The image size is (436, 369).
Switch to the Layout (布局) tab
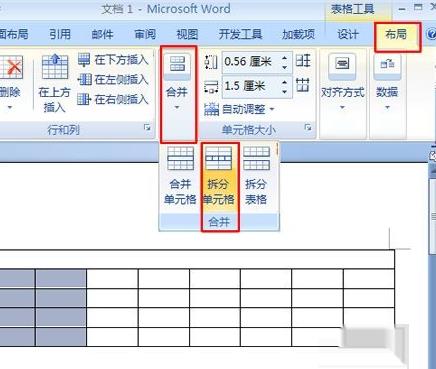(x=396, y=34)
